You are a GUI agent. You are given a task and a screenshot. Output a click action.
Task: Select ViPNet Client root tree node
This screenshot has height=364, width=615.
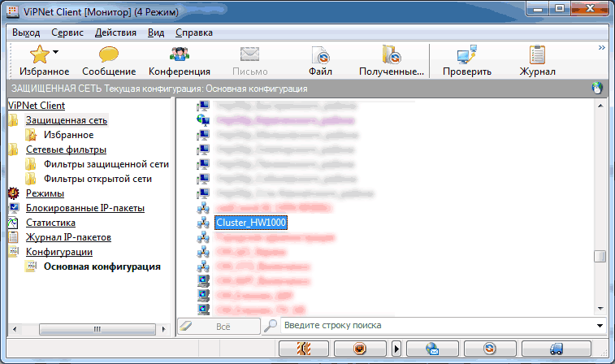pos(37,106)
